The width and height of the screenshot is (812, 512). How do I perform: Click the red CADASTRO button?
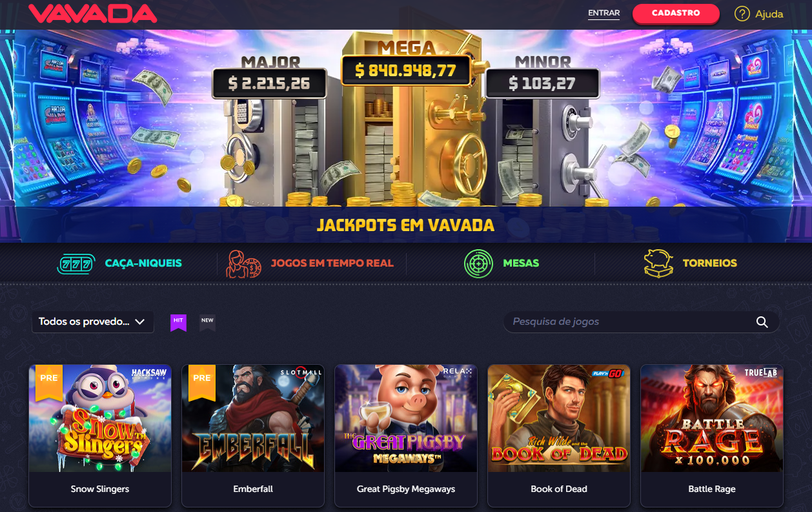(x=676, y=14)
